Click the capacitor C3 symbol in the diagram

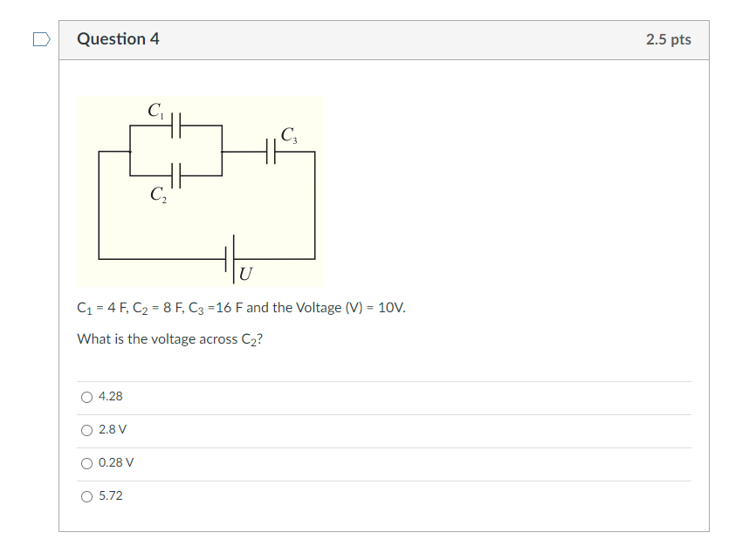click(271, 151)
